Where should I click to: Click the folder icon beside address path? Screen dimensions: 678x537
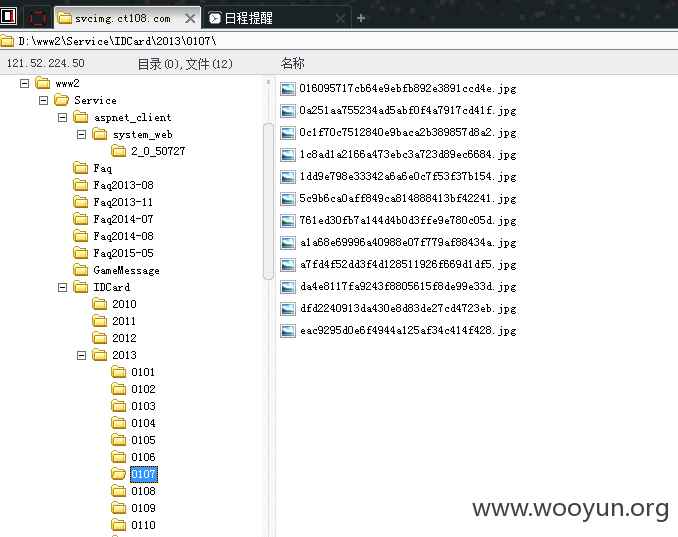pyautogui.click(x=6, y=41)
